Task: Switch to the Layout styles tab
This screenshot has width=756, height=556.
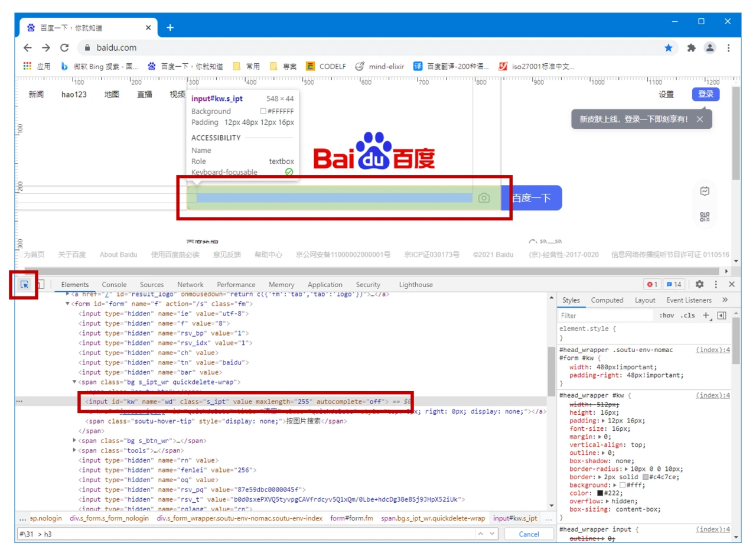Action: click(x=645, y=300)
